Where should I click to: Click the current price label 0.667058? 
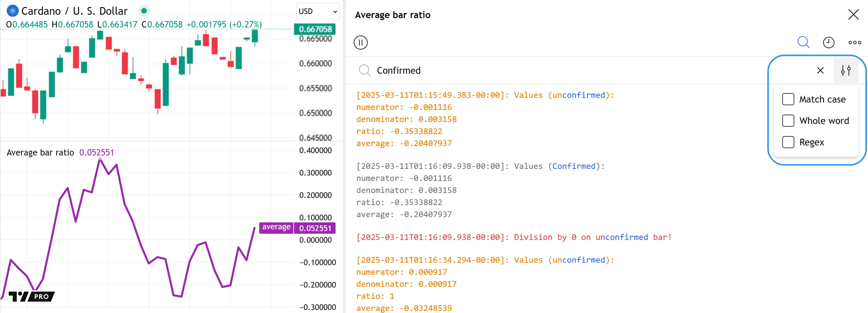pyautogui.click(x=315, y=29)
